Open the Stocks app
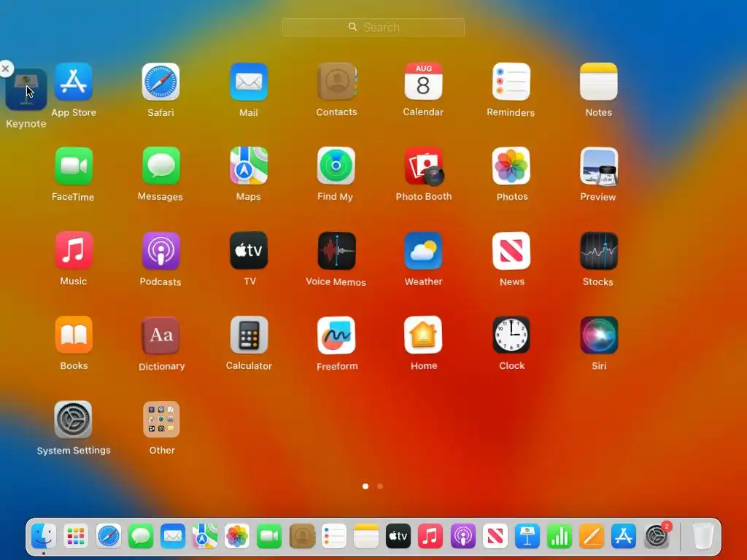Viewport: 747px width, 560px height. [599, 251]
